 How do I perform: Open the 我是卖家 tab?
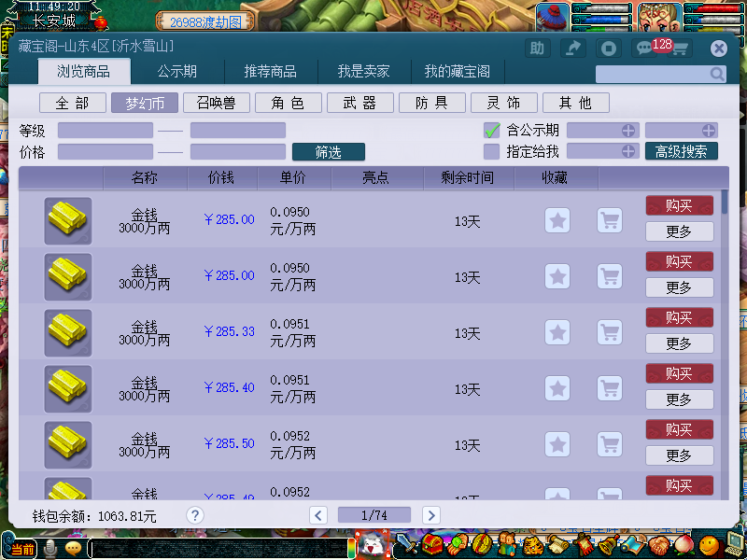pos(363,72)
